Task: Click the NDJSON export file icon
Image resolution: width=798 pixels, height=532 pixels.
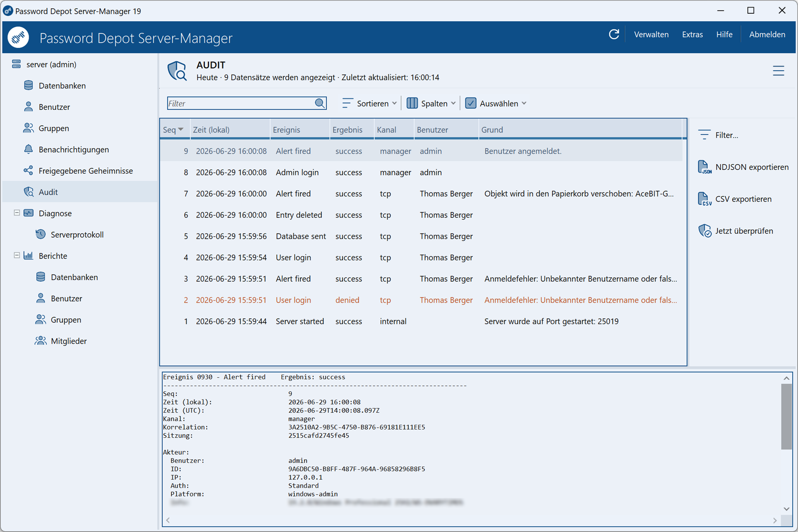Action: click(704, 167)
